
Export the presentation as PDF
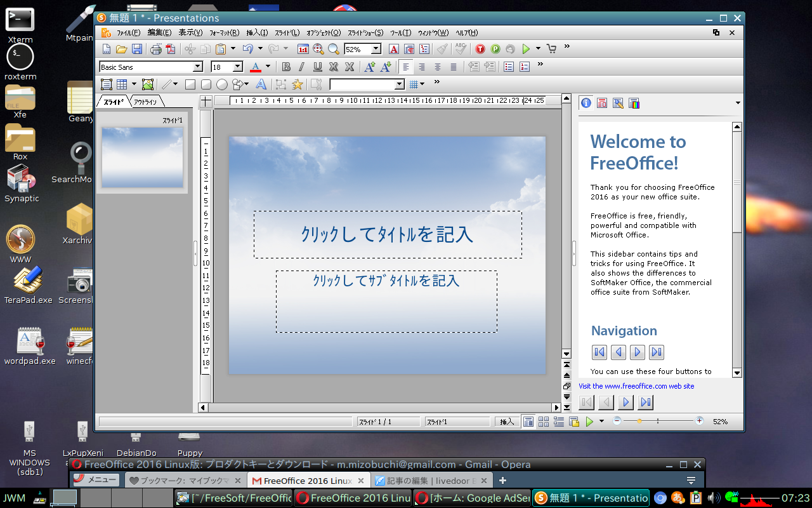tap(170, 49)
